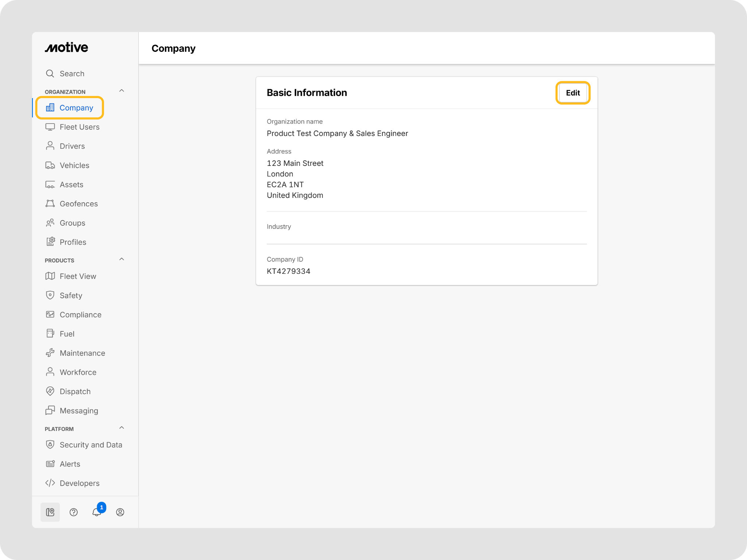The width and height of the screenshot is (747, 560).
Task: Open the notifications bell icon
Action: point(96,512)
